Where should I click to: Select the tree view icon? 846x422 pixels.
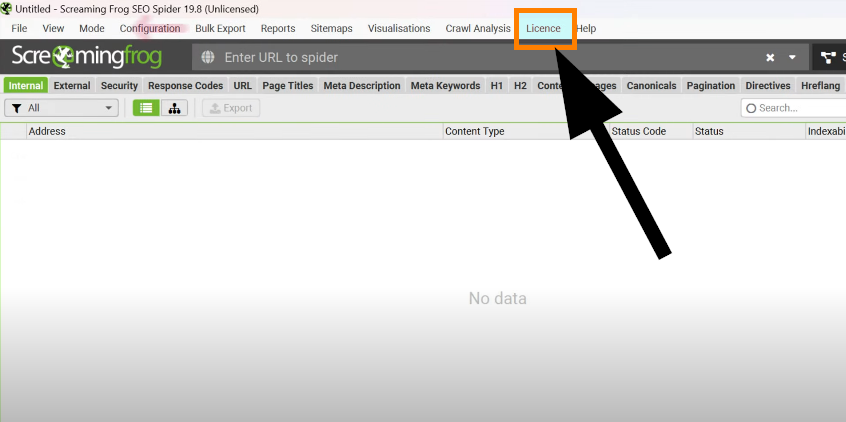174,108
